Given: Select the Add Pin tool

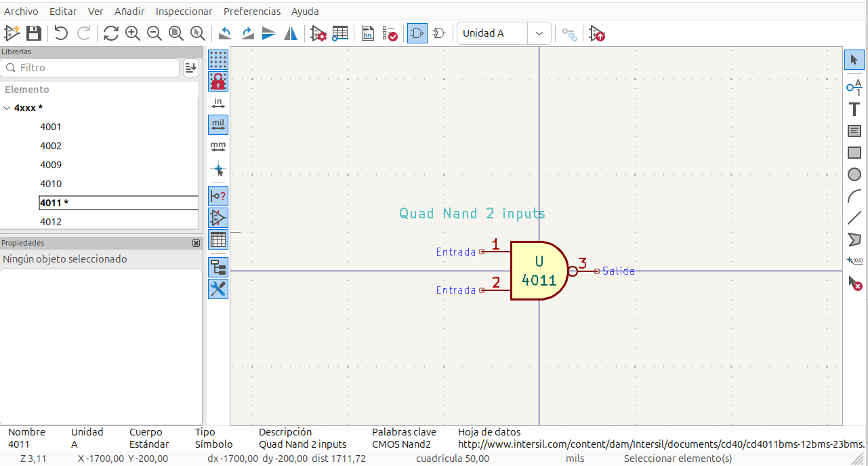Looking at the screenshot, I should pos(854,85).
